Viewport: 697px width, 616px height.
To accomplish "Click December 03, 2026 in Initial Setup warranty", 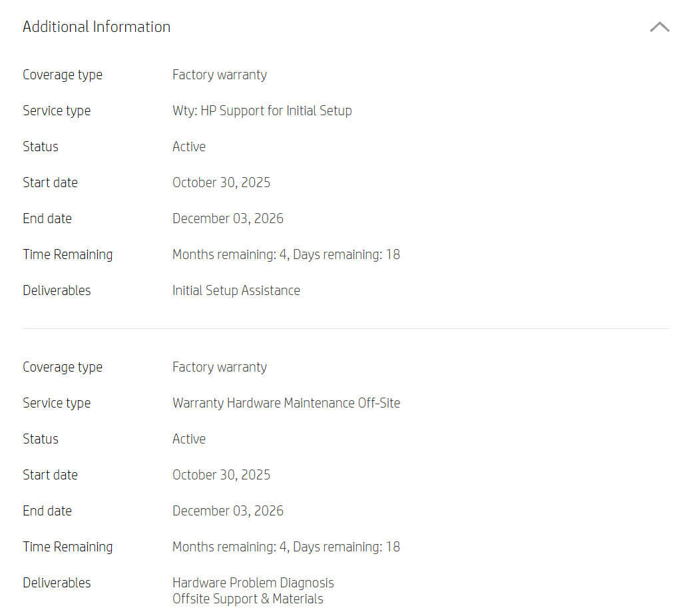I will click(x=228, y=218).
